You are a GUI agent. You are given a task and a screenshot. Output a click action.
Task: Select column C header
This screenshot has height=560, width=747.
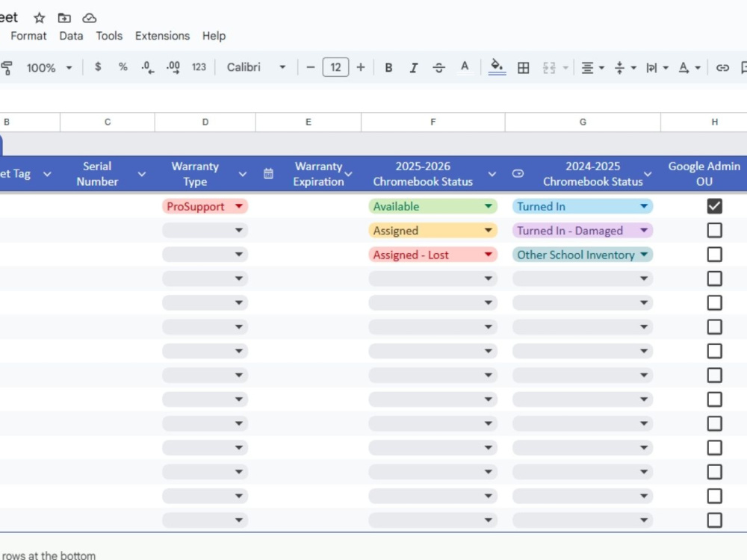coord(107,122)
